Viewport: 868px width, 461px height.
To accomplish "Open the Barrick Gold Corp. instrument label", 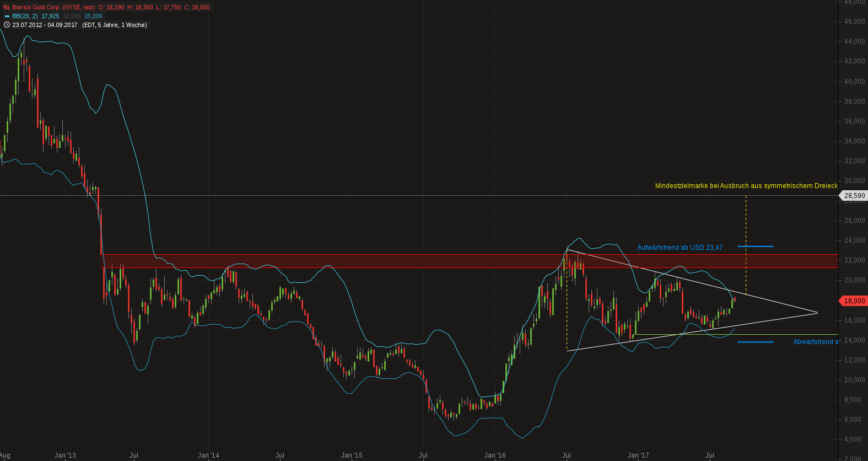I will (x=53, y=8).
